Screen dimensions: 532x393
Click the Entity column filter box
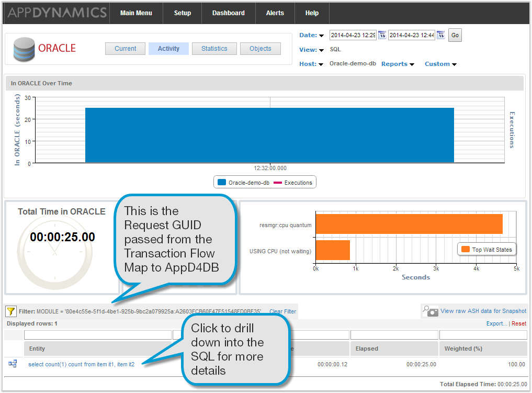[x=98, y=335]
